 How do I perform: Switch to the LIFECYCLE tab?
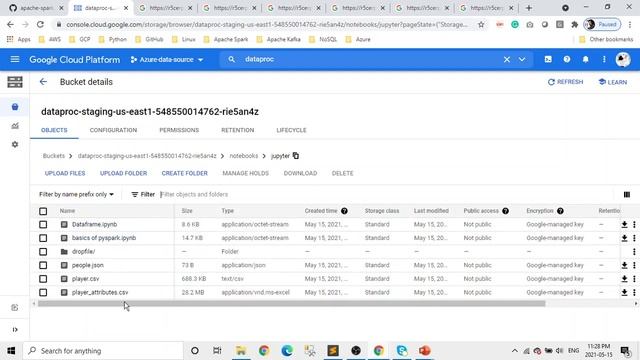pyautogui.click(x=291, y=130)
